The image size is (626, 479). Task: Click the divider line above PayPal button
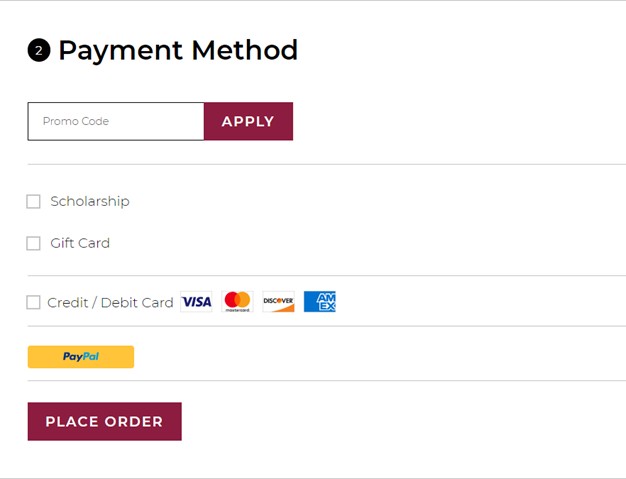point(326,326)
